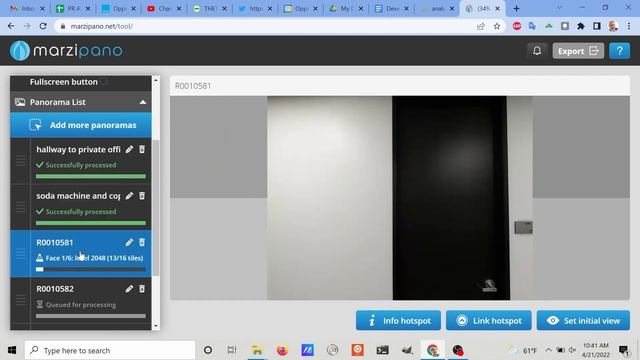Click the R0010581 processing progress bar

[x=91, y=269]
